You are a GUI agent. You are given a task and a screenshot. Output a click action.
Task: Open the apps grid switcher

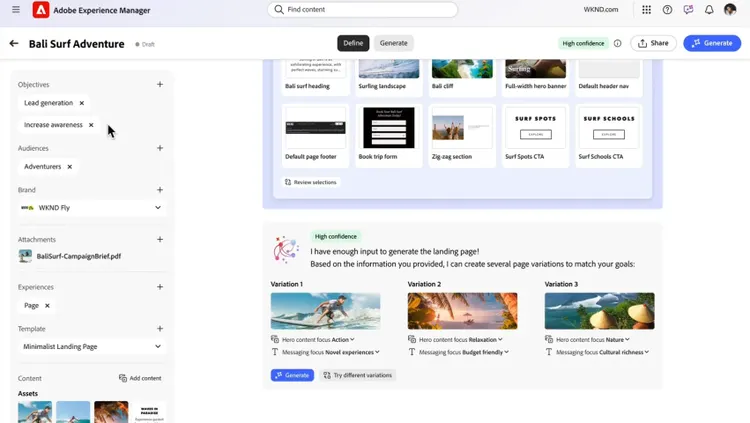(646, 10)
